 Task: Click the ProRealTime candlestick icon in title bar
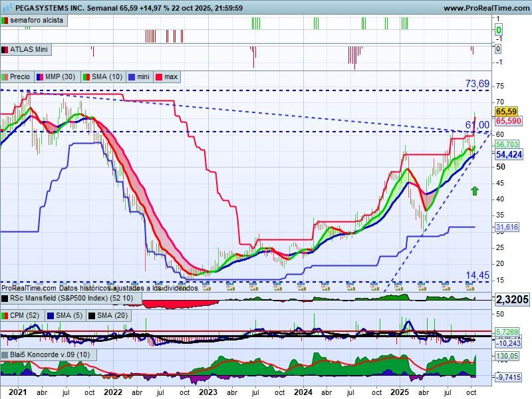pos(7,7)
